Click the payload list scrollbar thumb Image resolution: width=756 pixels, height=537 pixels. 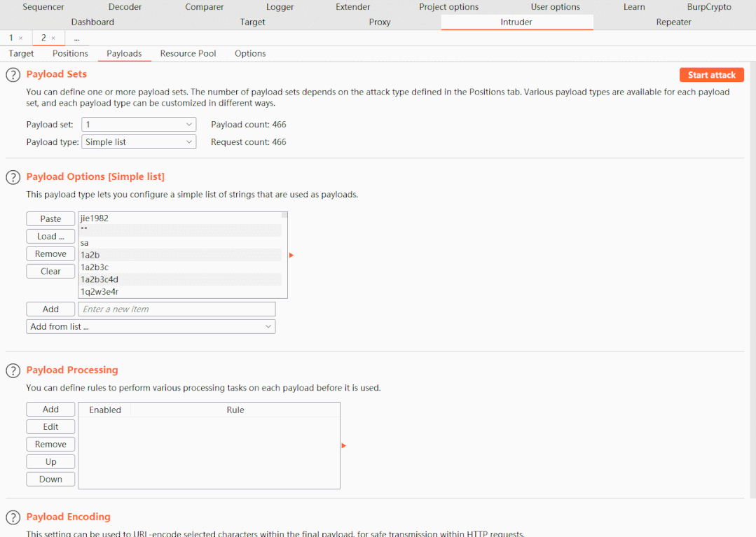[284, 215]
